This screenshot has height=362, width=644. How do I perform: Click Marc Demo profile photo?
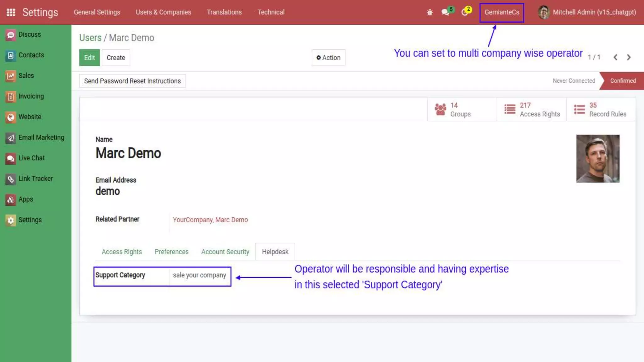coord(597,159)
